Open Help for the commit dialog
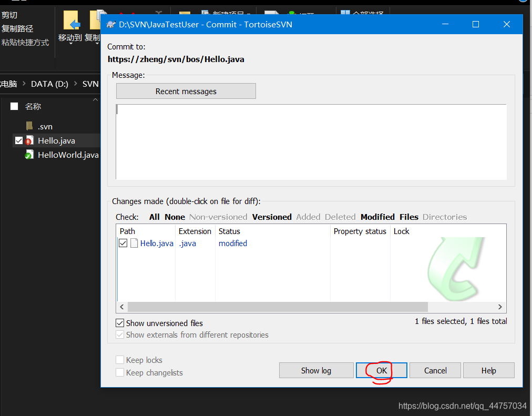The height and width of the screenshot is (416, 532). 488,371
